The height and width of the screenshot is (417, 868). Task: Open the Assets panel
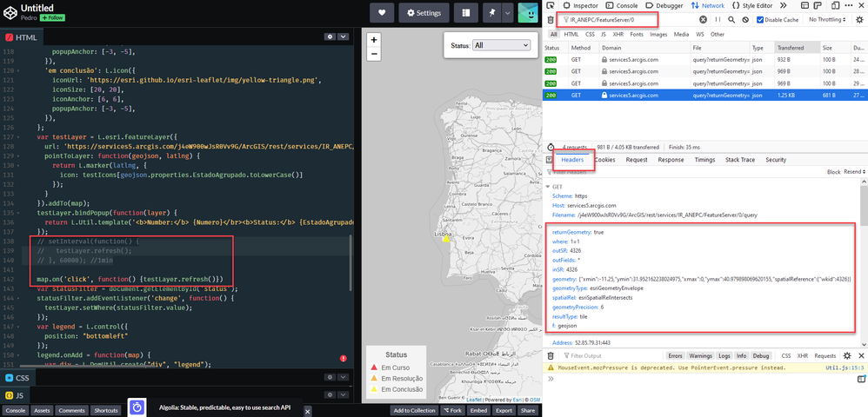coord(42,410)
